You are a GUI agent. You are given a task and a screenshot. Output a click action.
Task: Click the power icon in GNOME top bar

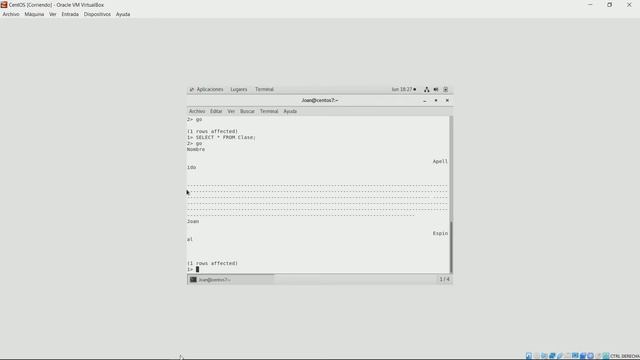pos(446,89)
